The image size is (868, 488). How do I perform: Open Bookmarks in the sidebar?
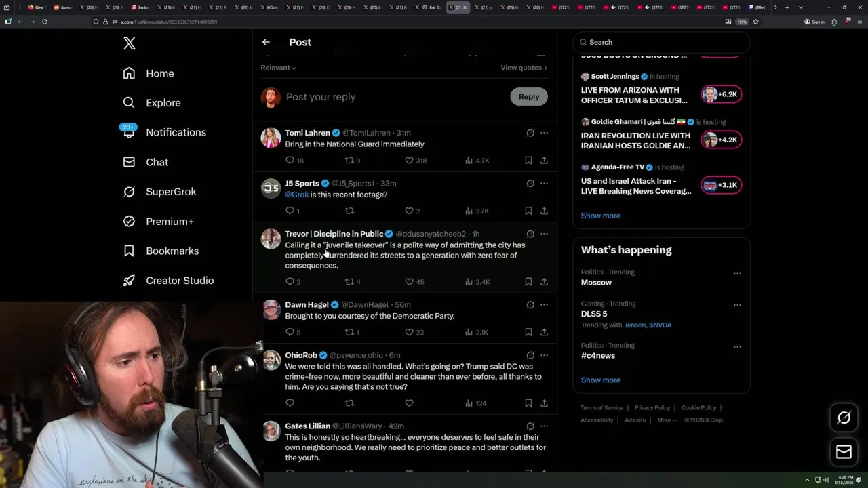161,251
